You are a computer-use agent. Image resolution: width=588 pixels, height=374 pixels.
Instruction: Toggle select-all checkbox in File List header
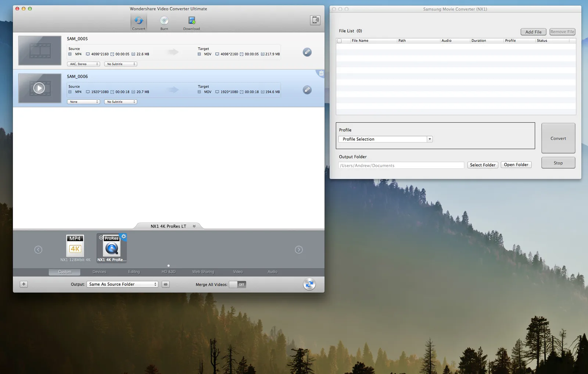(340, 41)
